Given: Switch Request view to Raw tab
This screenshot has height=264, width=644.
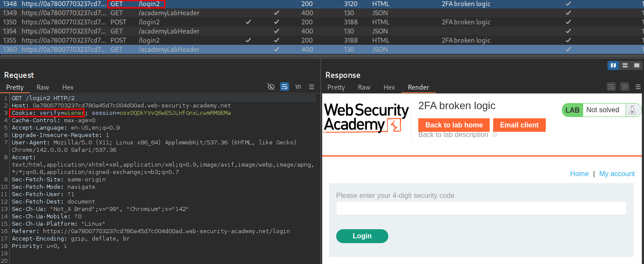Looking at the screenshot, I should pyautogui.click(x=43, y=87).
